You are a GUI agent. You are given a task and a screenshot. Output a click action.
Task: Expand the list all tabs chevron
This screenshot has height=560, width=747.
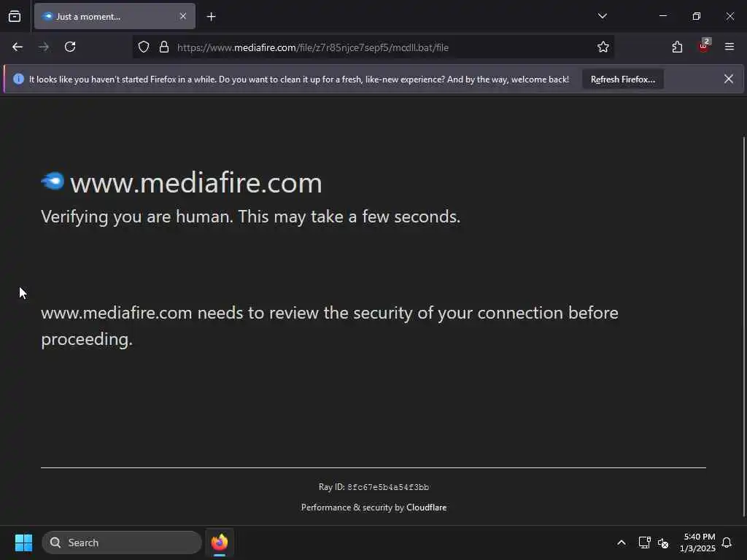click(602, 16)
